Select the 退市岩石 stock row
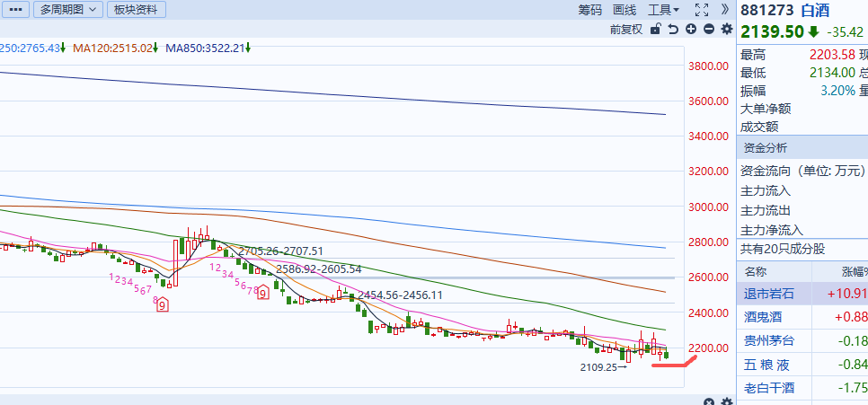Image resolution: width=868 pixels, height=405 pixels. coord(802,294)
